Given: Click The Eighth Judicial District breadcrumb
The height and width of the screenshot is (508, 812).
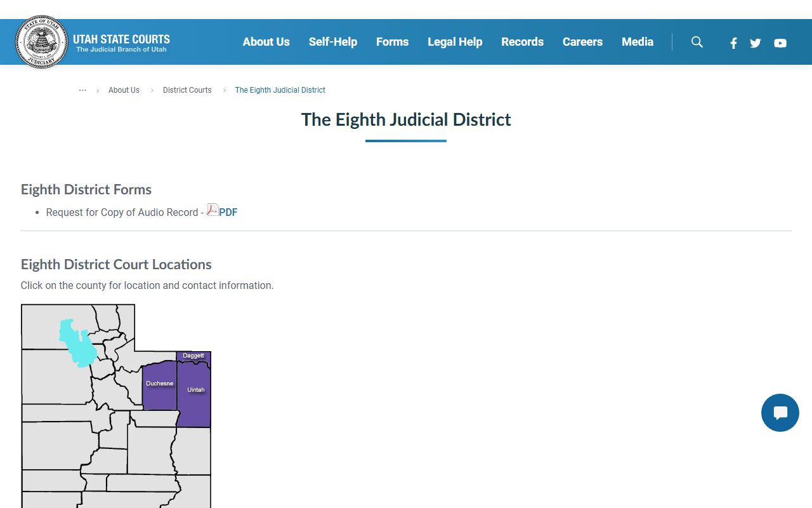Looking at the screenshot, I should [280, 90].
